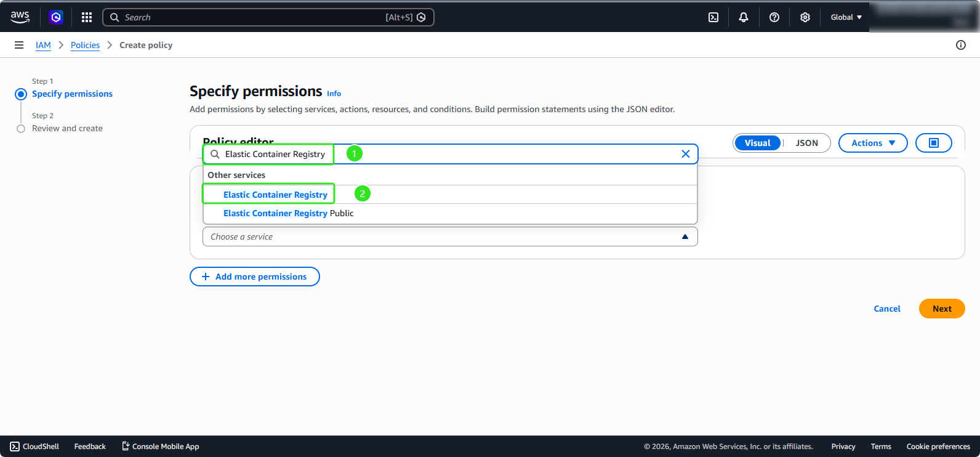This screenshot has width=980, height=457.
Task: Click the square layout icon button beside Actions
Action: pyautogui.click(x=934, y=143)
